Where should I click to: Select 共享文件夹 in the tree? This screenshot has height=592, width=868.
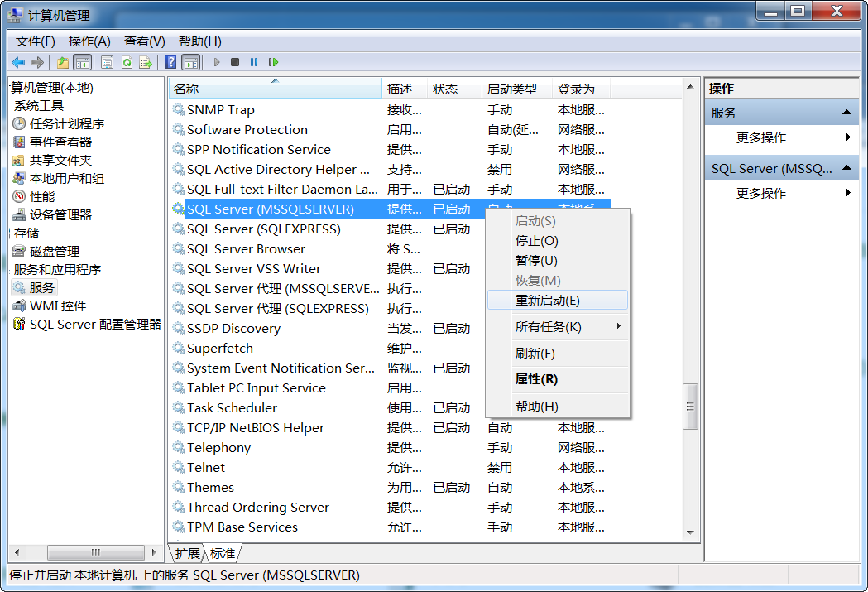click(61, 161)
